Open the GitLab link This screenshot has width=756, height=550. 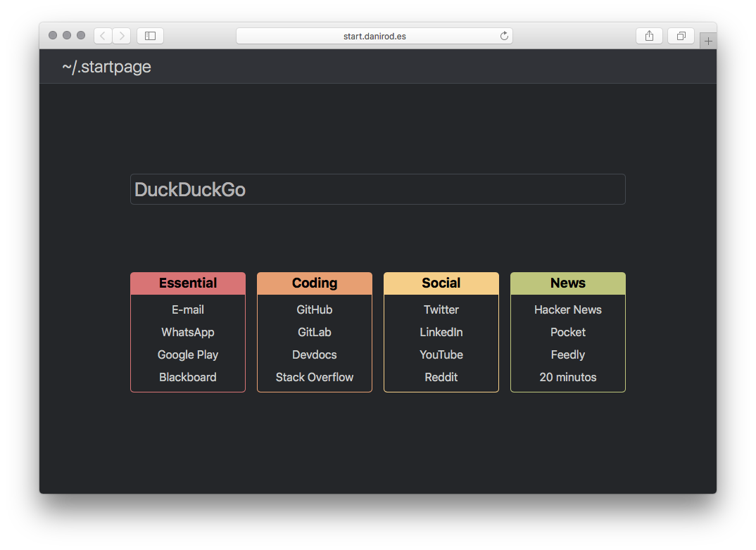tap(315, 332)
